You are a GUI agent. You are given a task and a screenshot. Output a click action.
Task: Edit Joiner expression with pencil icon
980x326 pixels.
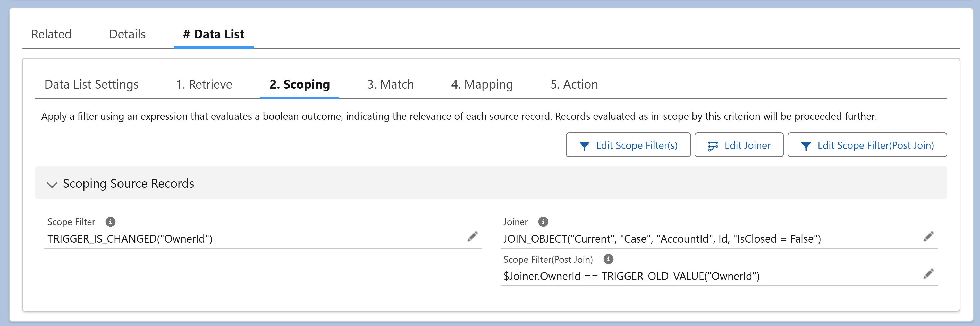point(929,237)
